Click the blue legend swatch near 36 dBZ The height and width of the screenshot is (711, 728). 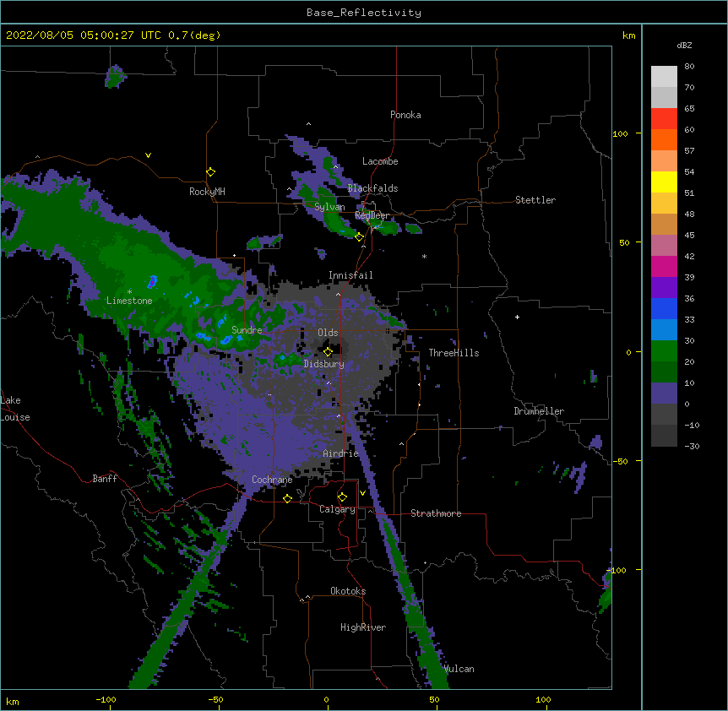pos(664,308)
